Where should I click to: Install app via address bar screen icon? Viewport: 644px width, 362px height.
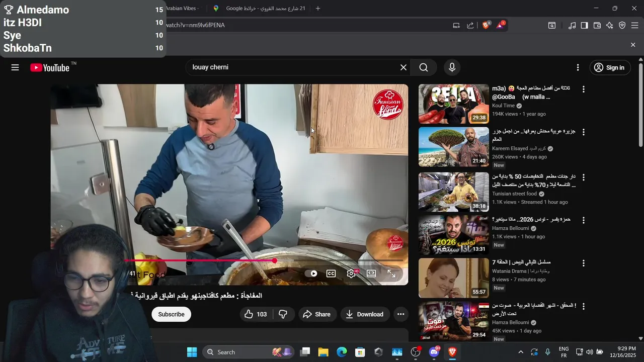(x=456, y=25)
